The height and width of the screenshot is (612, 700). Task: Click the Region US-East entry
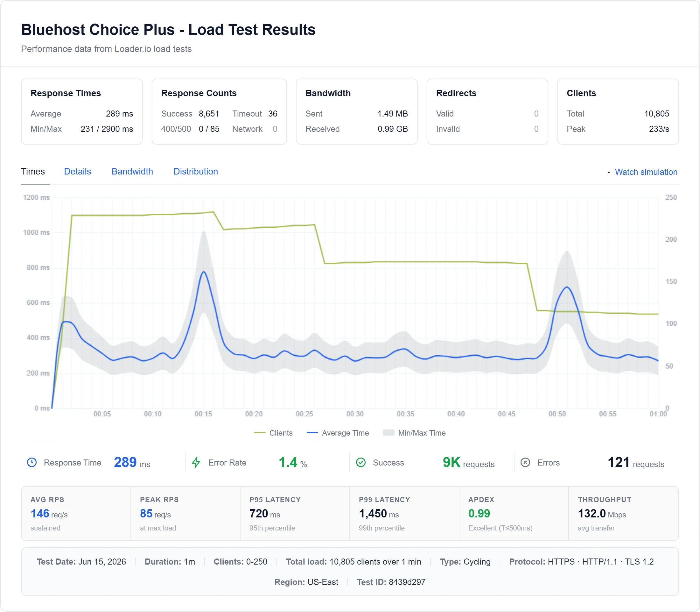tap(306, 582)
